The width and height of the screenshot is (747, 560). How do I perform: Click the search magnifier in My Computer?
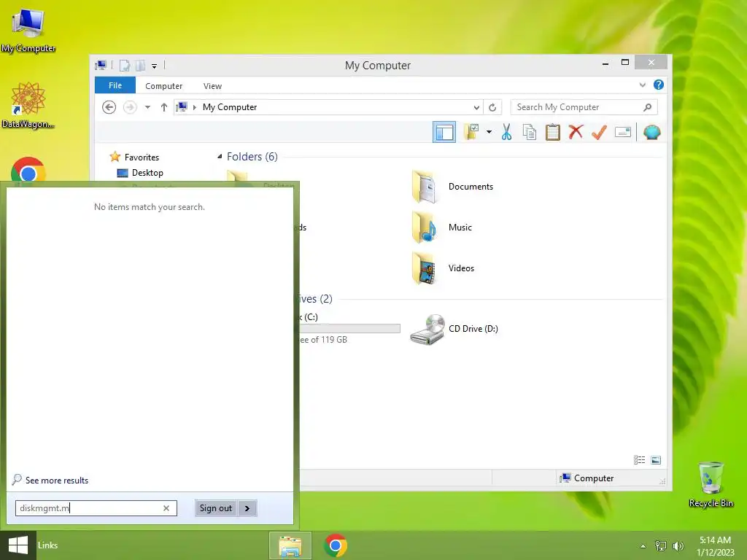(x=647, y=107)
